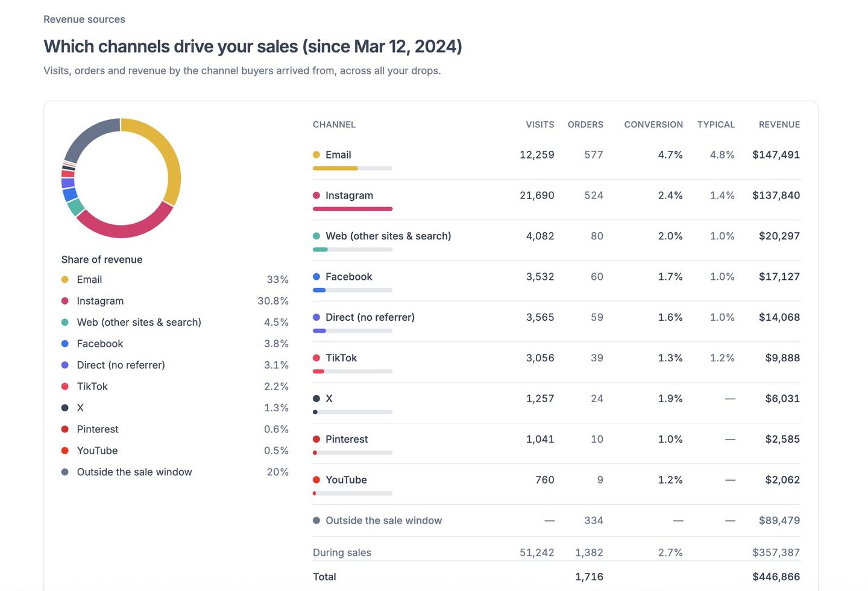Click the CHANNEL column header
The image size is (868, 591).
[334, 125]
